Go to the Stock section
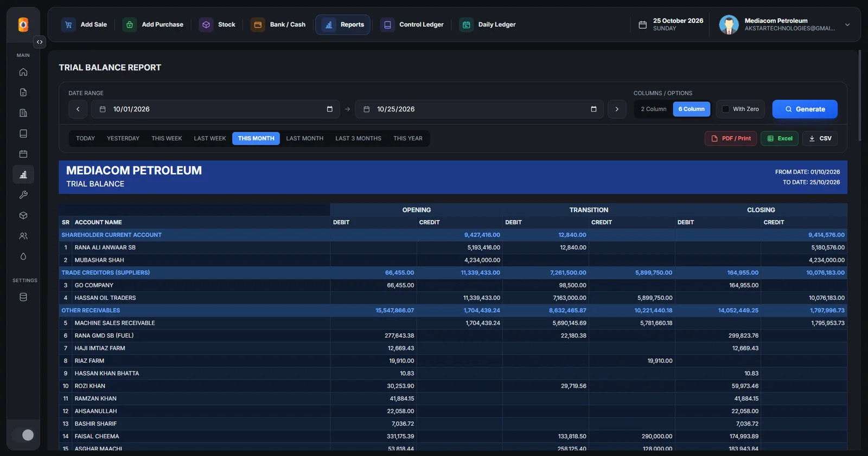Image resolution: width=868 pixels, height=456 pixels. pos(218,24)
